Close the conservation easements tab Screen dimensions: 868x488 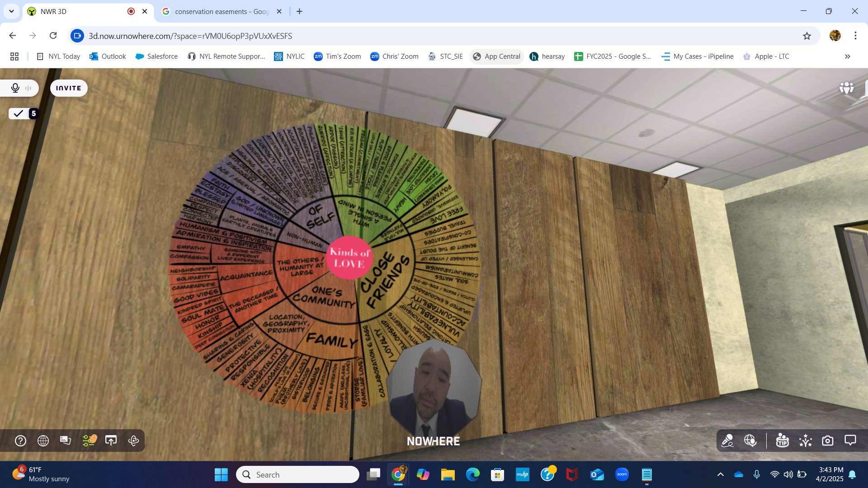(x=279, y=11)
